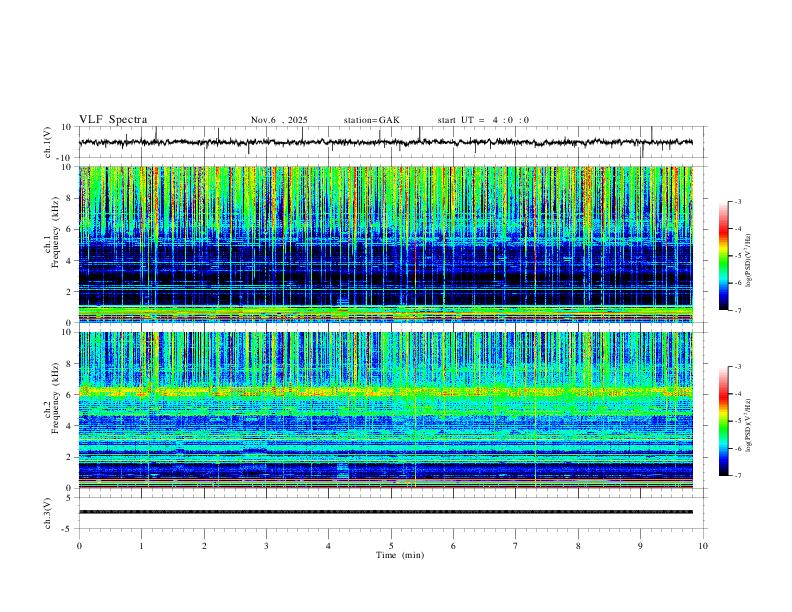792x612 pixels.
Task: Click the ch.2 Frequency (kHz) axis label
Action: click(x=52, y=398)
